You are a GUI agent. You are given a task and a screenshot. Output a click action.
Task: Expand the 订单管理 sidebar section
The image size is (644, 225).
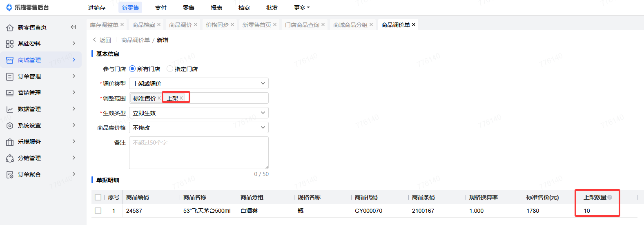[74, 76]
